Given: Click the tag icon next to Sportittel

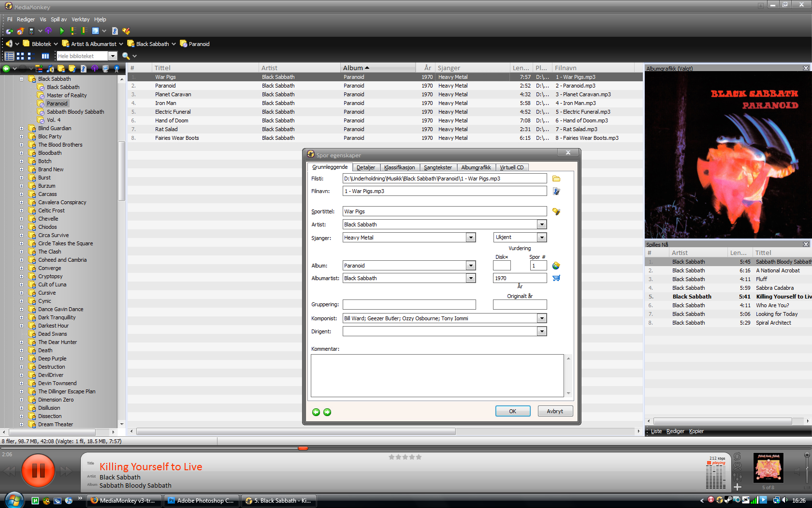Looking at the screenshot, I should (x=556, y=211).
